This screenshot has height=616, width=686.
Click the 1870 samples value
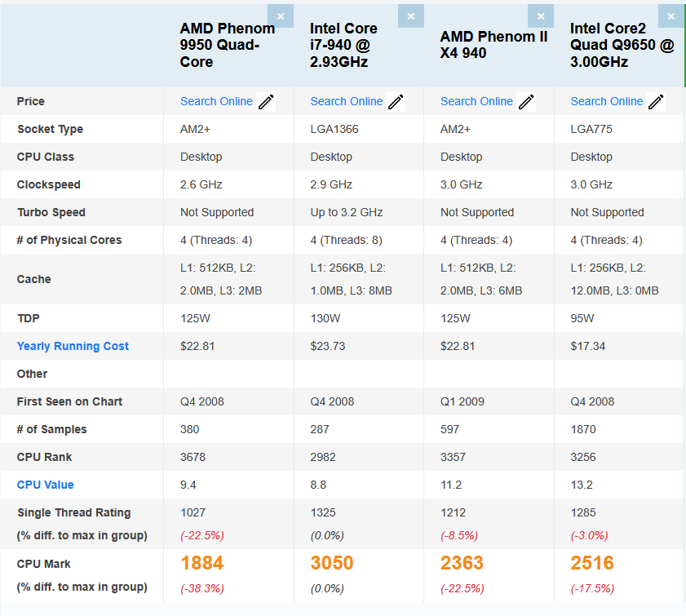(x=583, y=429)
